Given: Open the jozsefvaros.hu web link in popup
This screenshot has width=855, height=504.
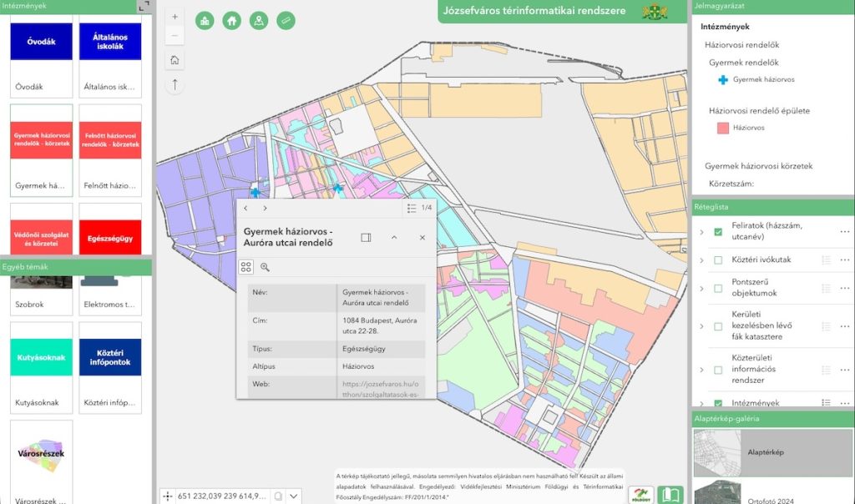Looking at the screenshot, I should pos(381,389).
